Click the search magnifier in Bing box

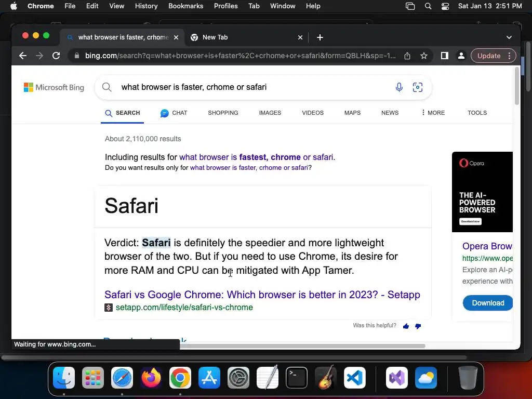107,87
